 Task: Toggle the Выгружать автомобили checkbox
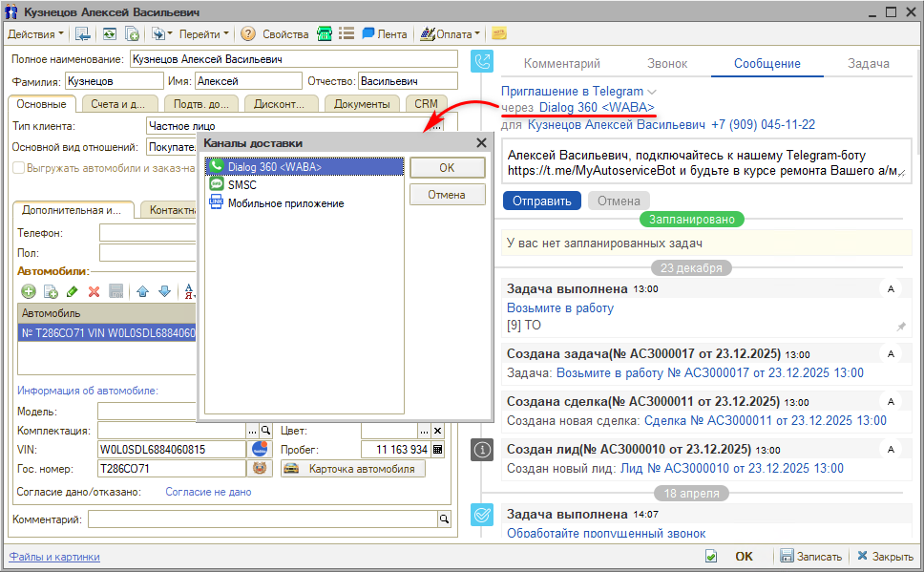click(19, 167)
